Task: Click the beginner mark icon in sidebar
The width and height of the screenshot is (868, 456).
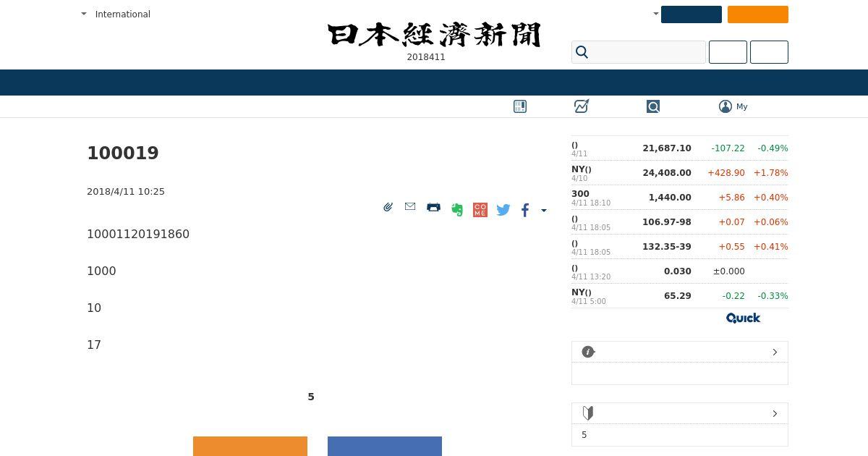Action: tap(588, 413)
